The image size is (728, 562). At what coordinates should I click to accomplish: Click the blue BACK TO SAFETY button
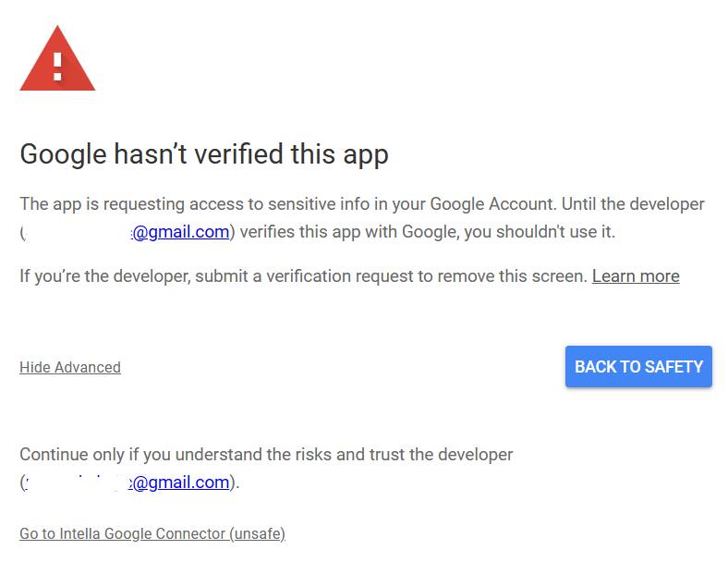(638, 366)
